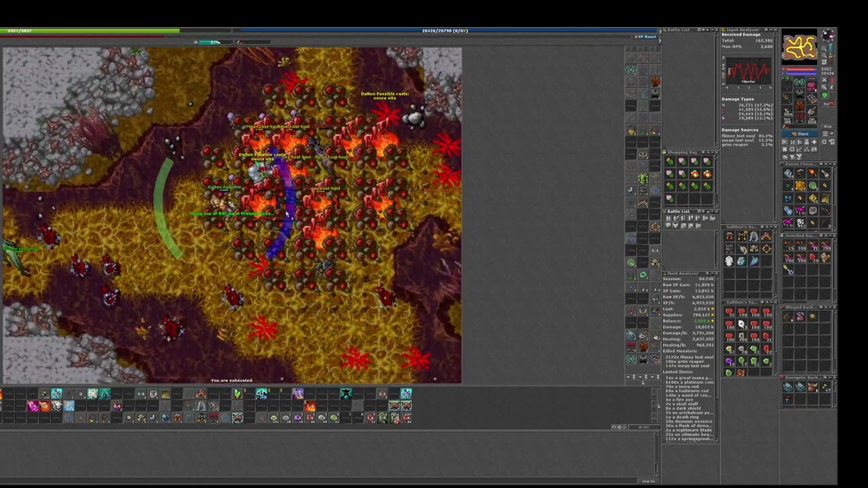Toggle hide players filter in Battle List
868x488 pixels.
point(669,218)
